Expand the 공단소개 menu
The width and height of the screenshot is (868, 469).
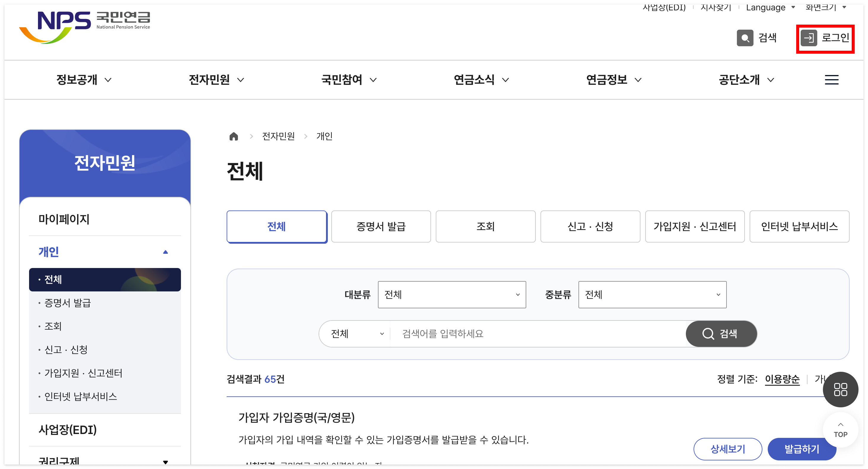click(x=746, y=80)
